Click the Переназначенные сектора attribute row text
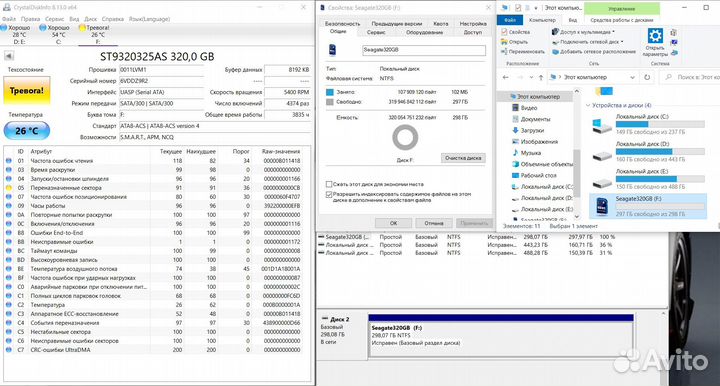 [66, 188]
